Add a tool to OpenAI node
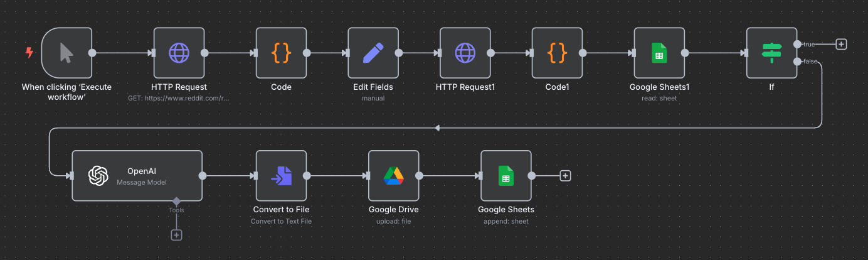 coord(176,235)
